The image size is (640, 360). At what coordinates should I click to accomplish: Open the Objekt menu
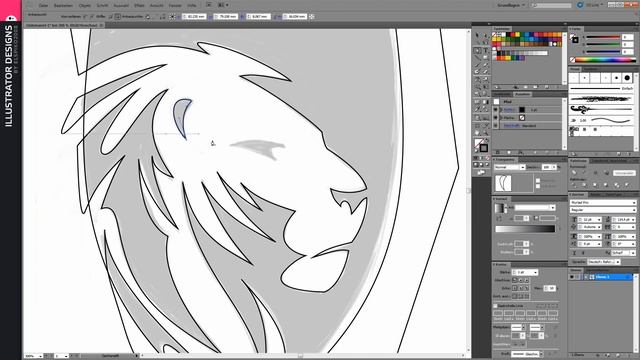85,6
